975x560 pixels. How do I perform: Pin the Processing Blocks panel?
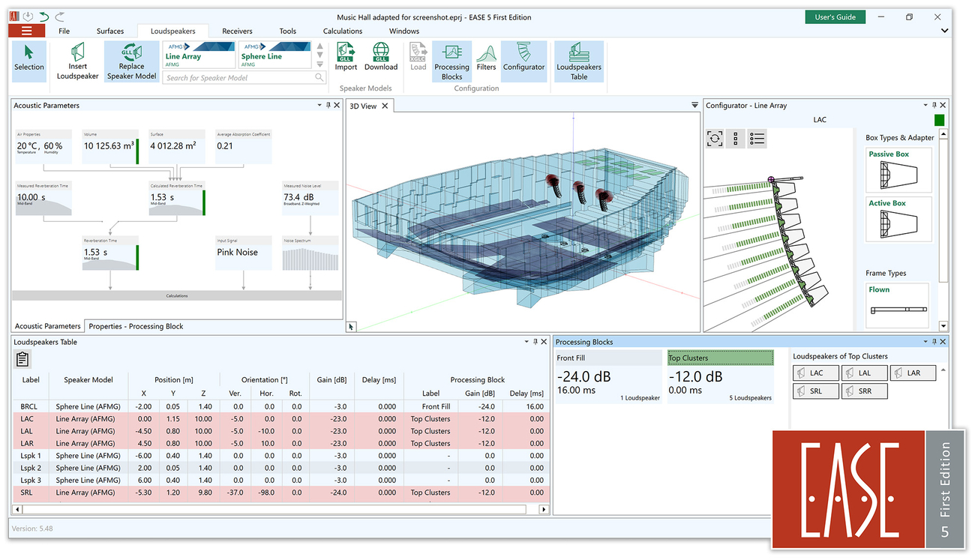click(x=934, y=341)
